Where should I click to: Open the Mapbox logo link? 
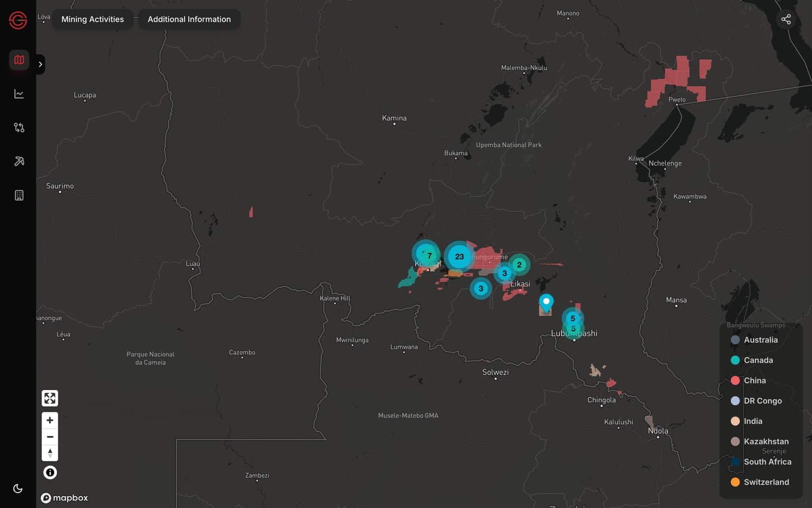tap(64, 498)
